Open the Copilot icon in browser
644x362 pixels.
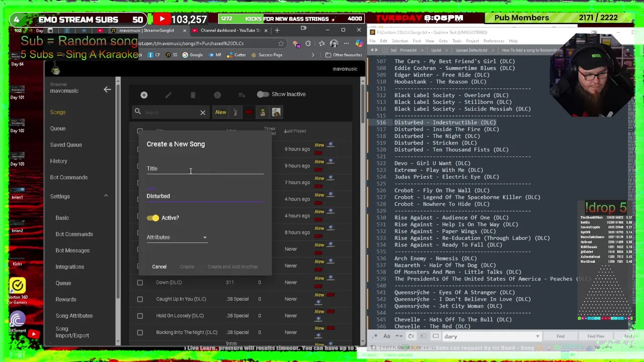point(359,44)
